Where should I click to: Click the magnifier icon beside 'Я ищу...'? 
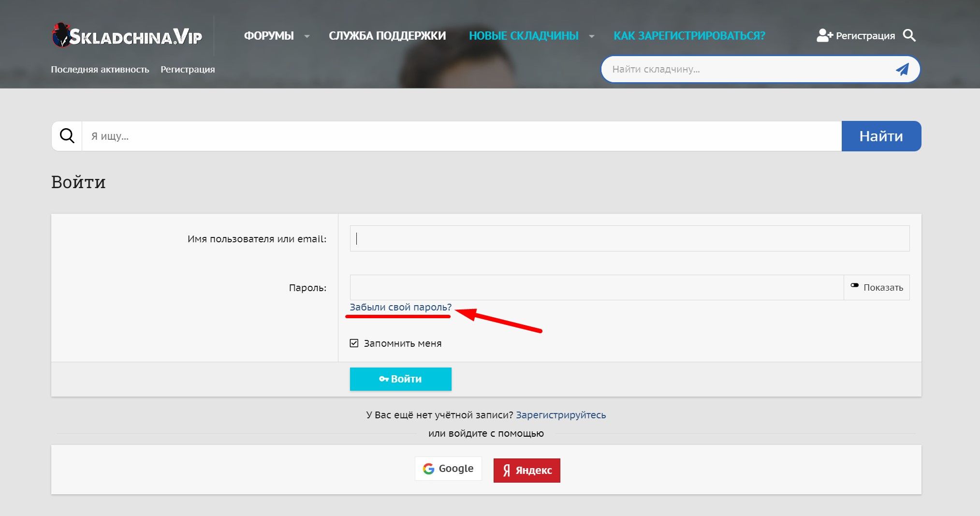coord(67,136)
